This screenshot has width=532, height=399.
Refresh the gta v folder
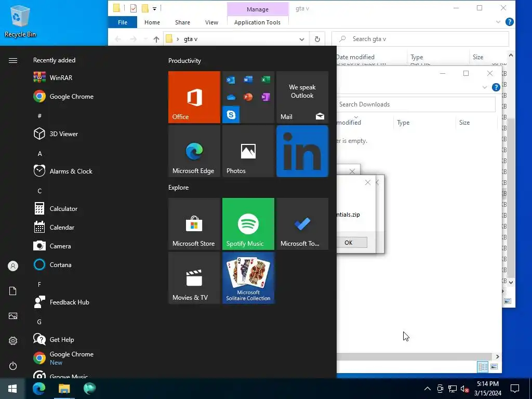click(x=317, y=39)
